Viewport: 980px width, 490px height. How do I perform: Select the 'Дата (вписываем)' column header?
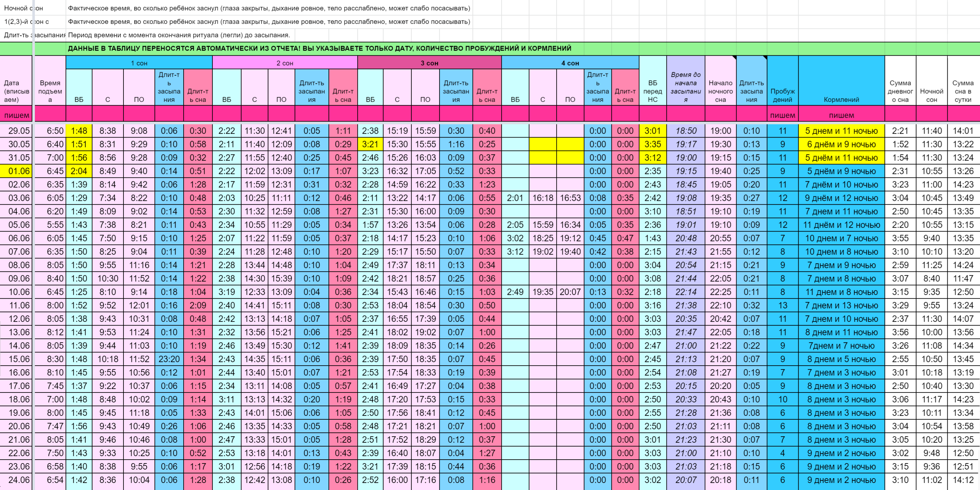(x=16, y=81)
